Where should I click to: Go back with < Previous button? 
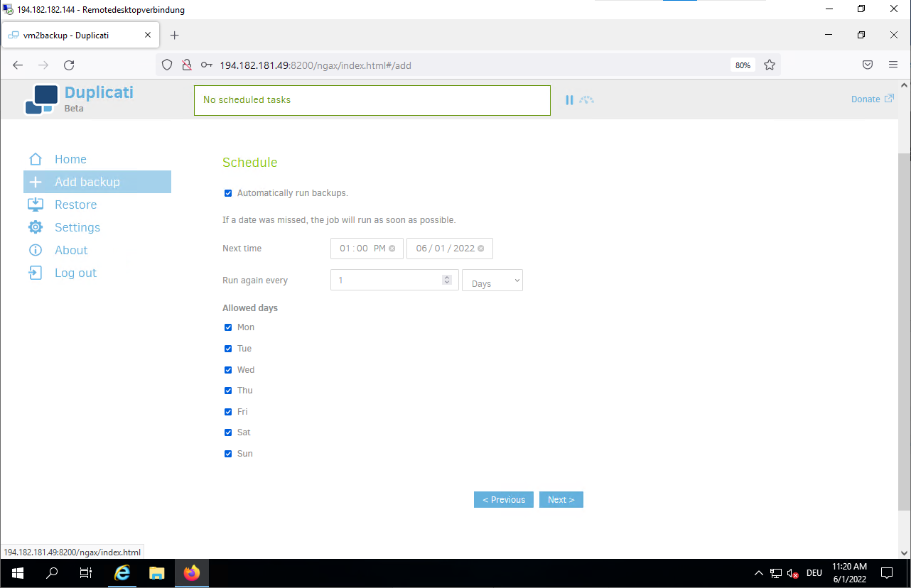click(x=503, y=500)
